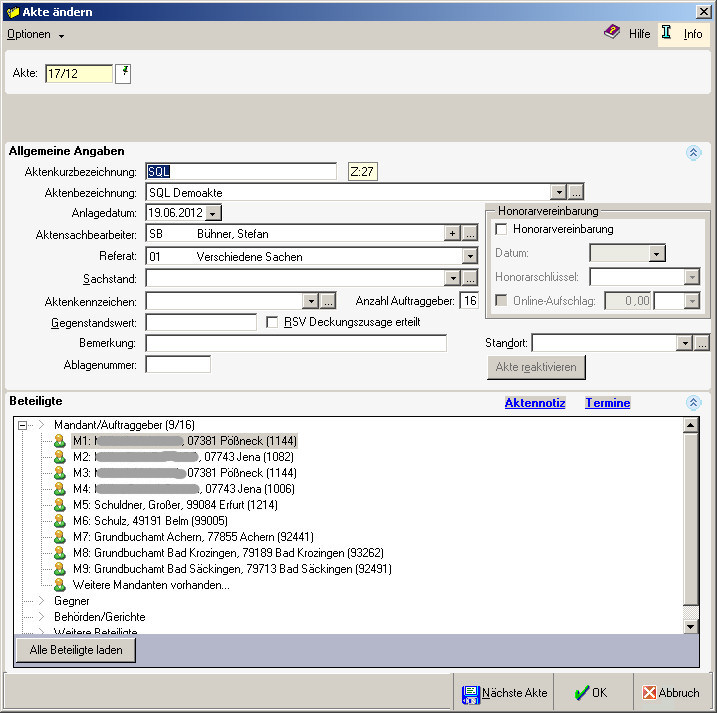The width and height of the screenshot is (717, 713).
Task: Check RSV Deckungszusage erteilt
Action: (274, 322)
